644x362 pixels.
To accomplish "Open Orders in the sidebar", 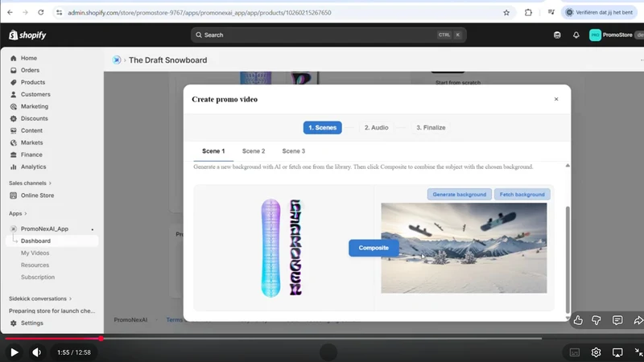I will 30,70.
